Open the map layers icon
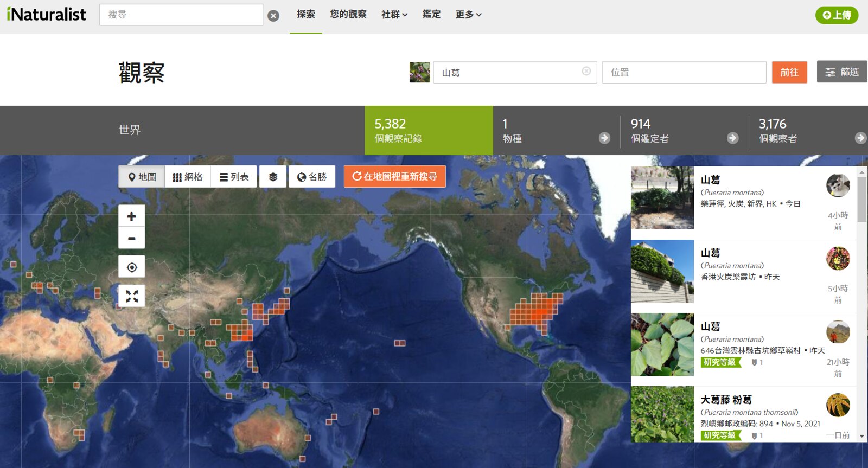The height and width of the screenshot is (468, 868). [273, 177]
